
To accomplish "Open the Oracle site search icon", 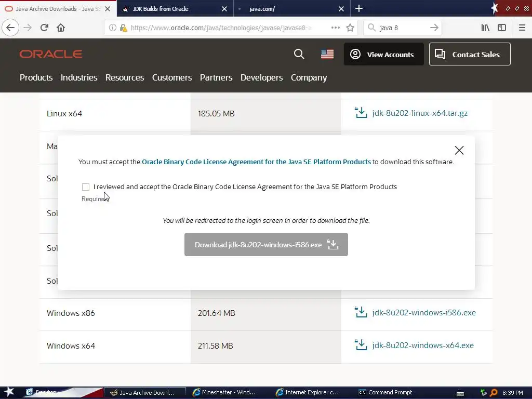I will pyautogui.click(x=299, y=54).
